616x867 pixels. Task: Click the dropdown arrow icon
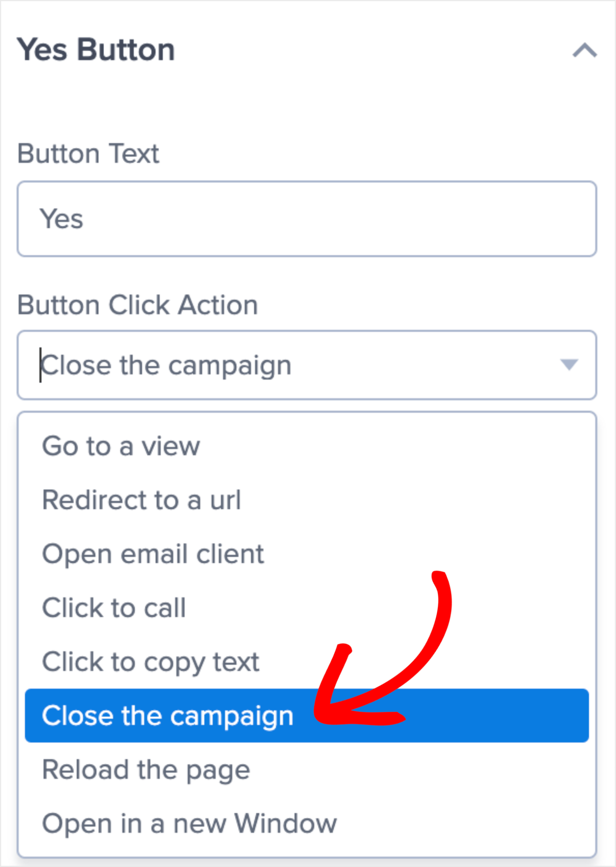[x=569, y=365]
